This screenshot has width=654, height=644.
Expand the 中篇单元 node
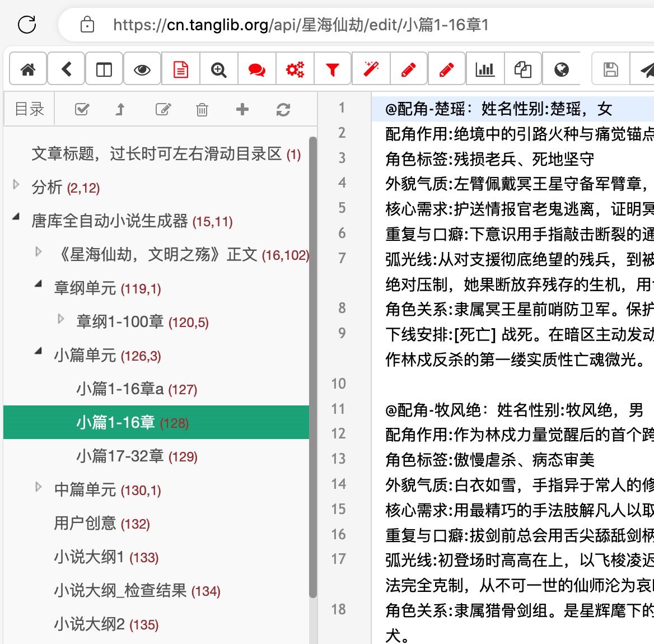pyautogui.click(x=39, y=487)
